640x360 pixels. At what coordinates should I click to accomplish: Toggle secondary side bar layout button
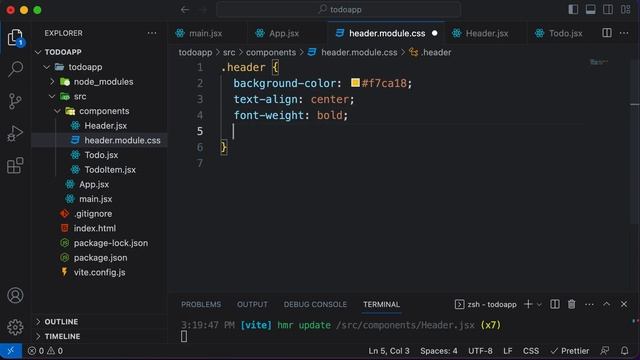pyautogui.click(x=608, y=9)
